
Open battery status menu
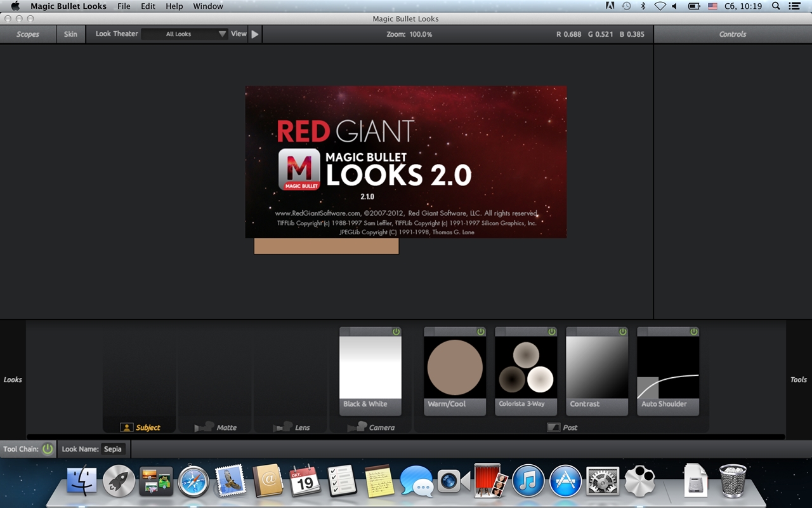(x=694, y=6)
